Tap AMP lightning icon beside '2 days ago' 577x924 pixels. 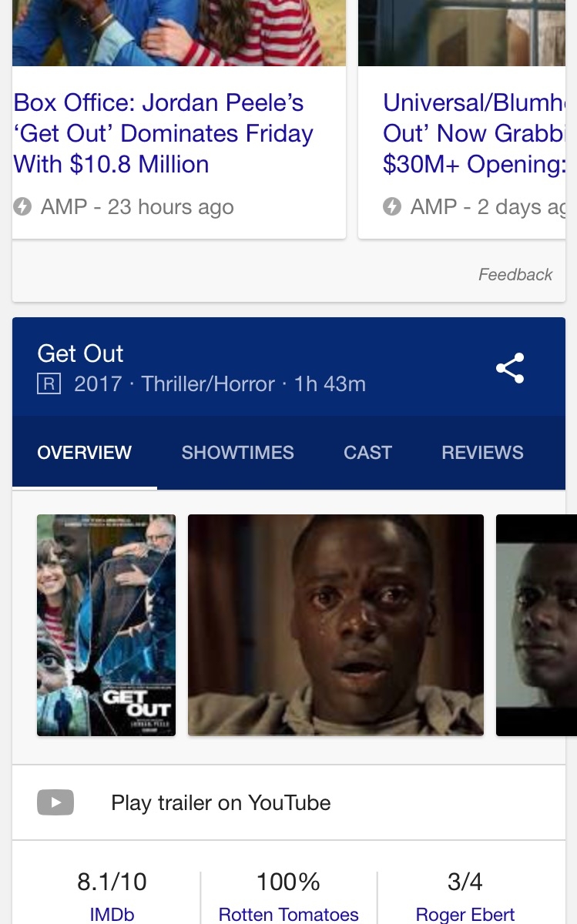coord(392,206)
